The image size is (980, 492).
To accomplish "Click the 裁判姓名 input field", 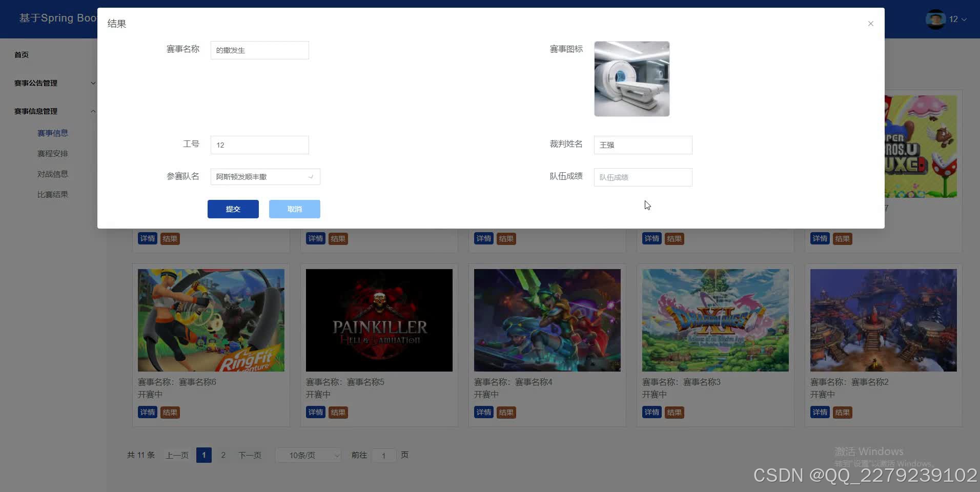I will [643, 145].
